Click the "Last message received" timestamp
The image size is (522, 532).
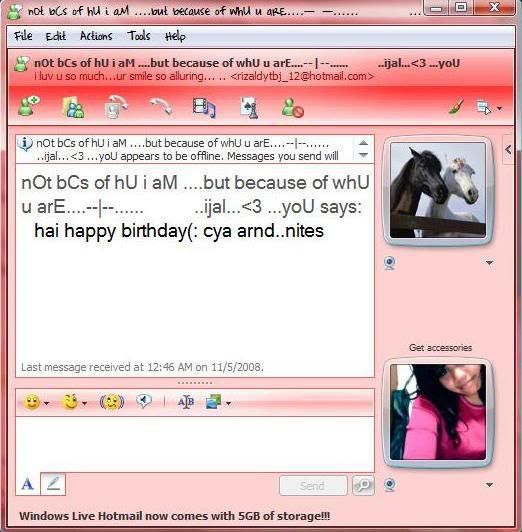142,367
